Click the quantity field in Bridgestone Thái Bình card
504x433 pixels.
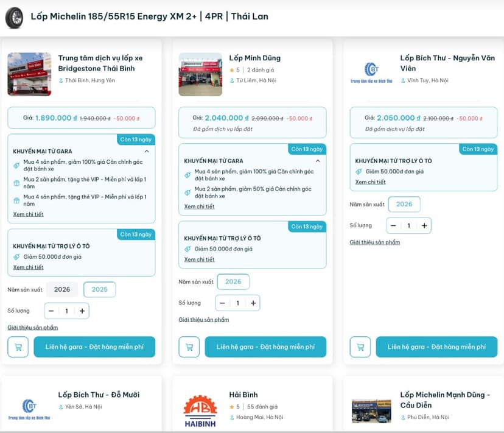(x=66, y=311)
